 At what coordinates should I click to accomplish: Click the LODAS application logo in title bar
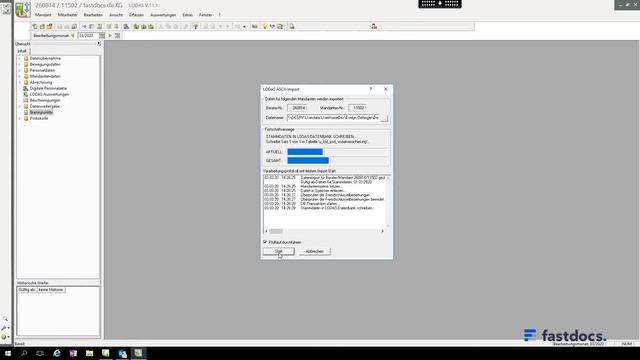pyautogui.click(x=23, y=10)
